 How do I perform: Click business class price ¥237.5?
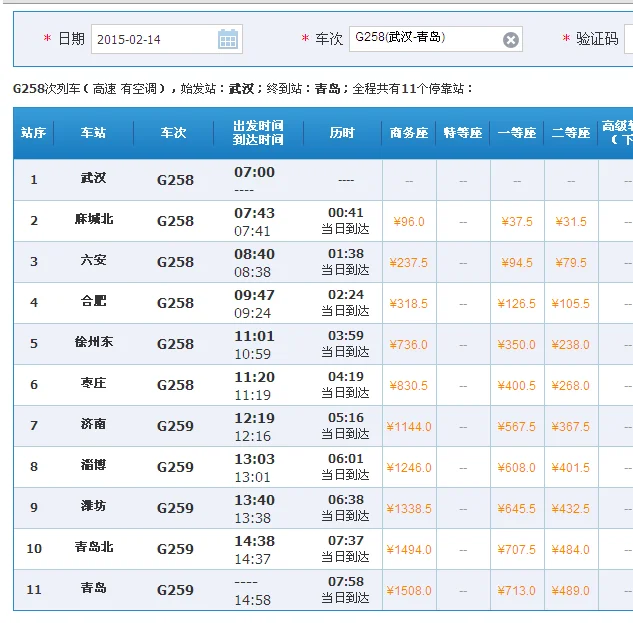[x=409, y=263]
